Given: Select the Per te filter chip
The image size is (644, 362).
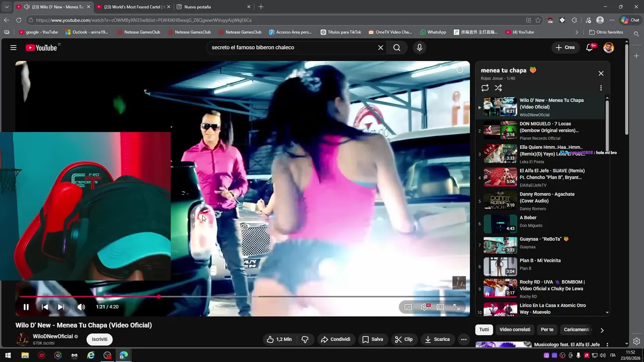Looking at the screenshot, I should pos(547,330).
